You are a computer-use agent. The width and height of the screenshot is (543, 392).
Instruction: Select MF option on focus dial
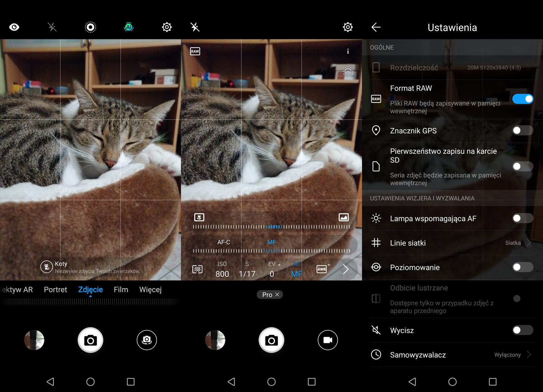[x=271, y=242]
